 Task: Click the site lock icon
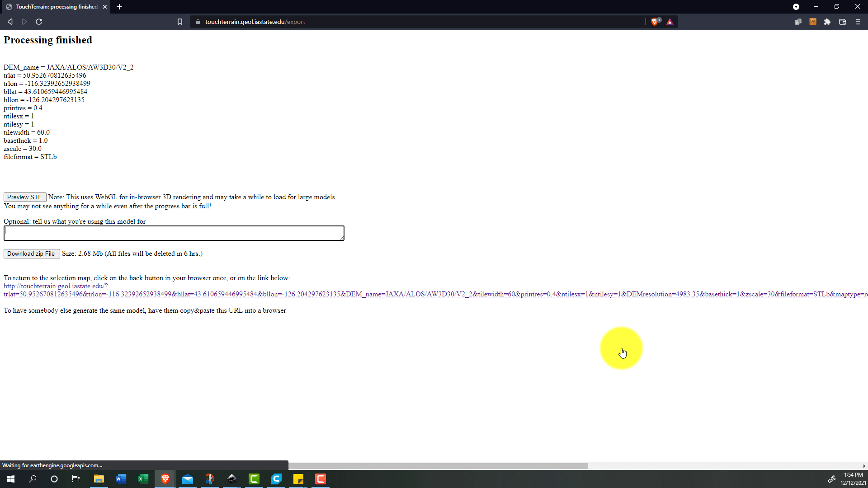(198, 22)
